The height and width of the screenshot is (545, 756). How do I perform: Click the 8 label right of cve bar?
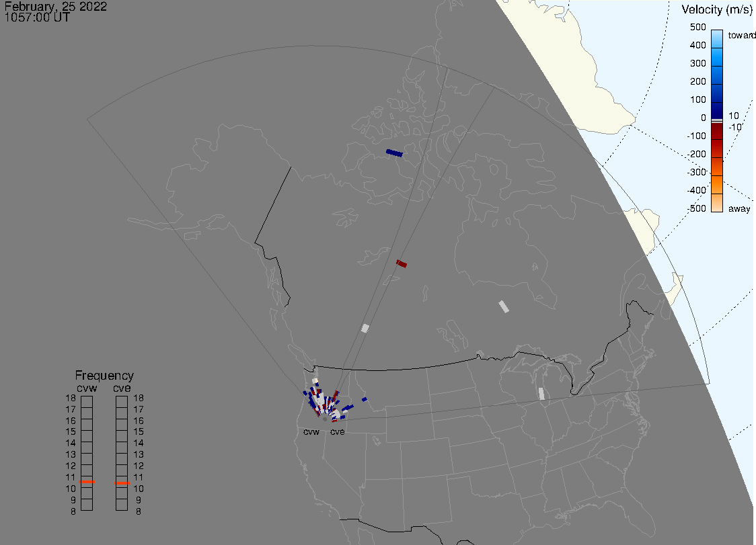tap(139, 511)
